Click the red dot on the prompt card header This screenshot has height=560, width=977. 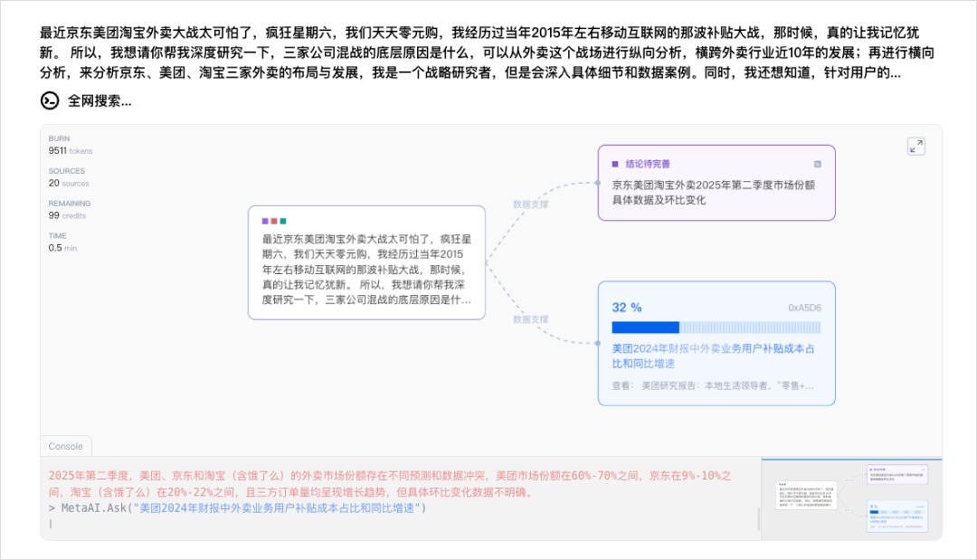pyautogui.click(x=273, y=222)
